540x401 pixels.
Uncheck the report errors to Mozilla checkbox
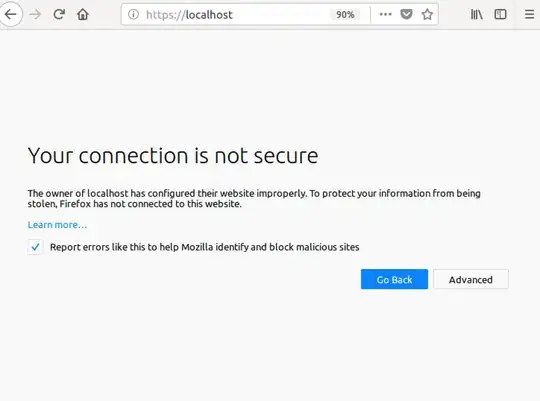[35, 247]
